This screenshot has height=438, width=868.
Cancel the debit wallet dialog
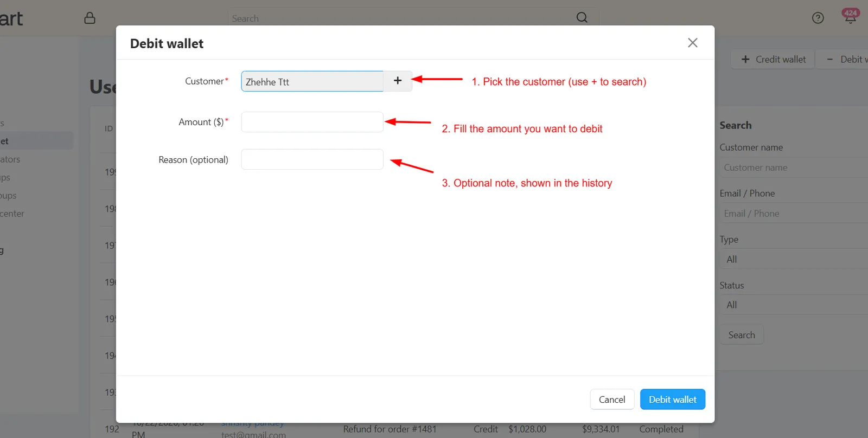(x=612, y=400)
